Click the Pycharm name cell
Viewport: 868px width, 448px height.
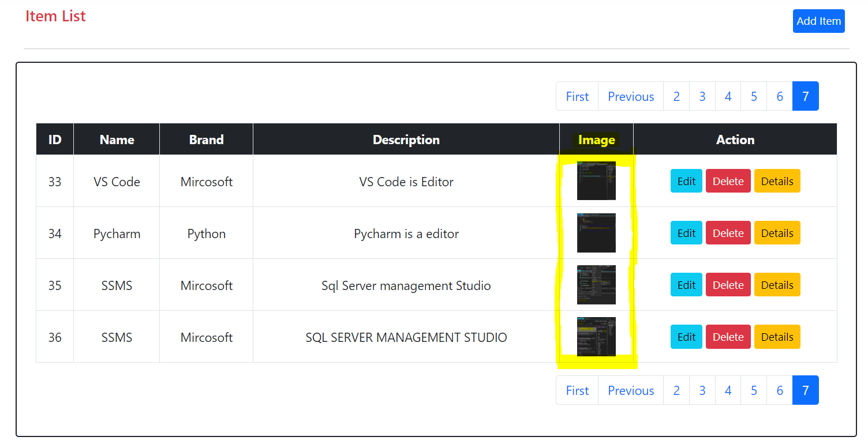[117, 234]
